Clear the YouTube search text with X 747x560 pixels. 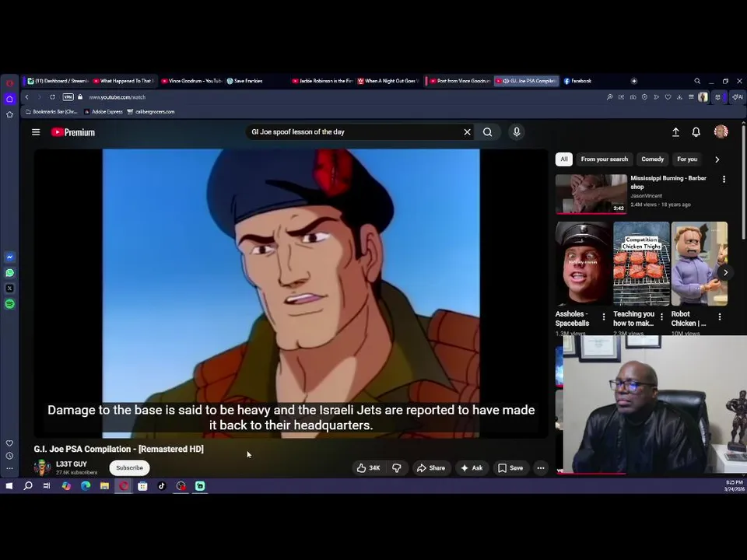(468, 132)
